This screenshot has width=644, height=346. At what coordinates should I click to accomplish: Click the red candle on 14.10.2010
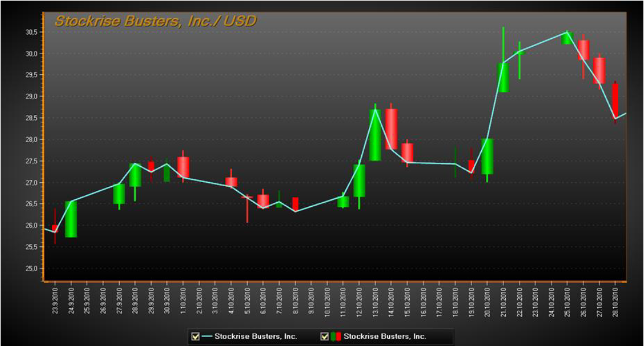click(391, 128)
